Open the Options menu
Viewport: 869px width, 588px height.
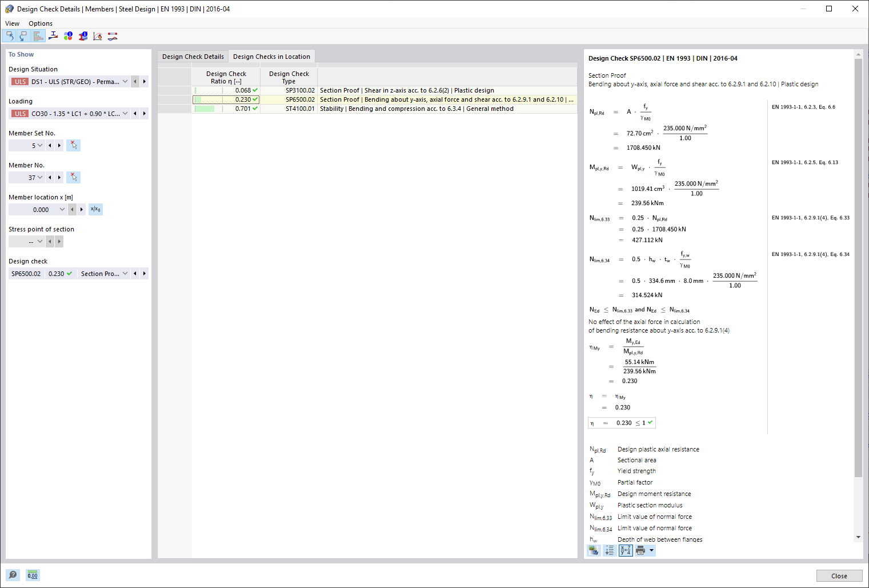(x=41, y=23)
